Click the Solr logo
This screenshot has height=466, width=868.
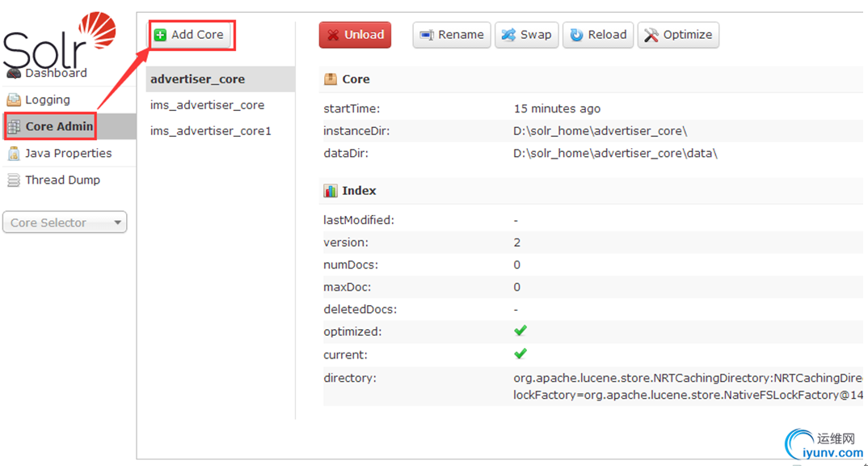(x=59, y=41)
